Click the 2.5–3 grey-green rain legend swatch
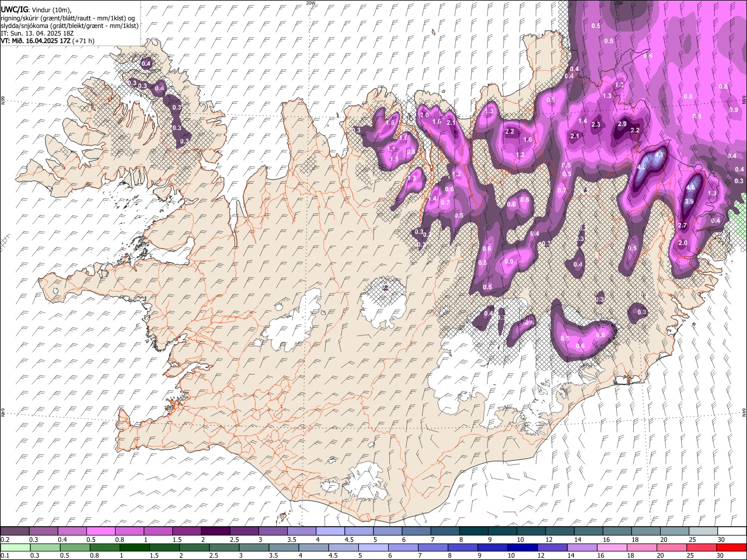This screenshot has width=747, height=560. pos(224,547)
